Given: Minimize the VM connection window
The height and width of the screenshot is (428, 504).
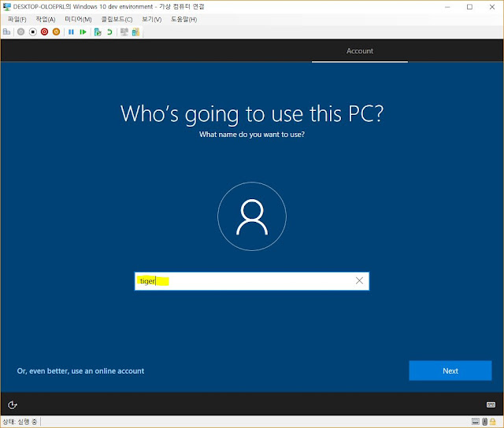Looking at the screenshot, I should coord(447,7).
